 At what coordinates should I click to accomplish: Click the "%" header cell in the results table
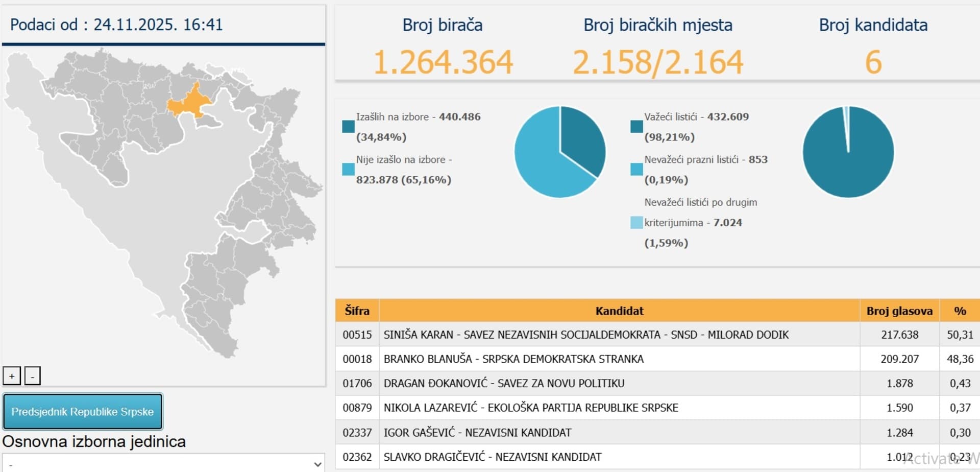960,311
